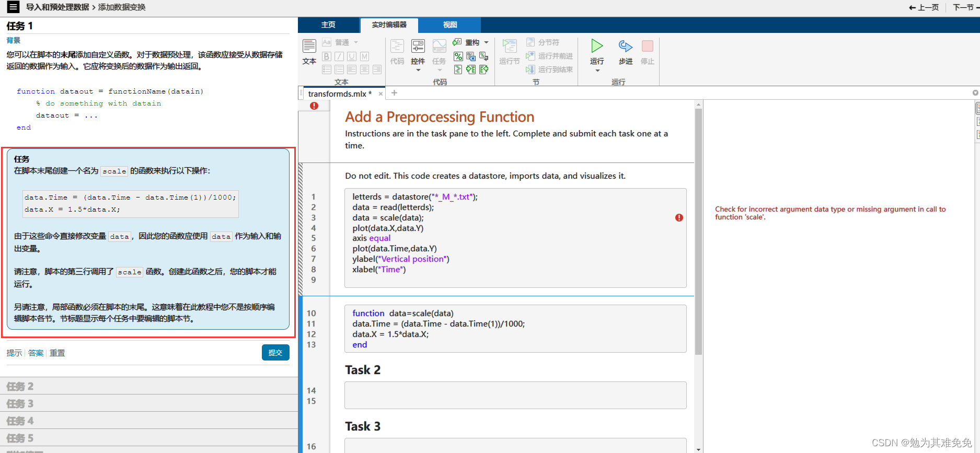Switch to the 视图 tab
The image size is (980, 453).
pos(450,25)
